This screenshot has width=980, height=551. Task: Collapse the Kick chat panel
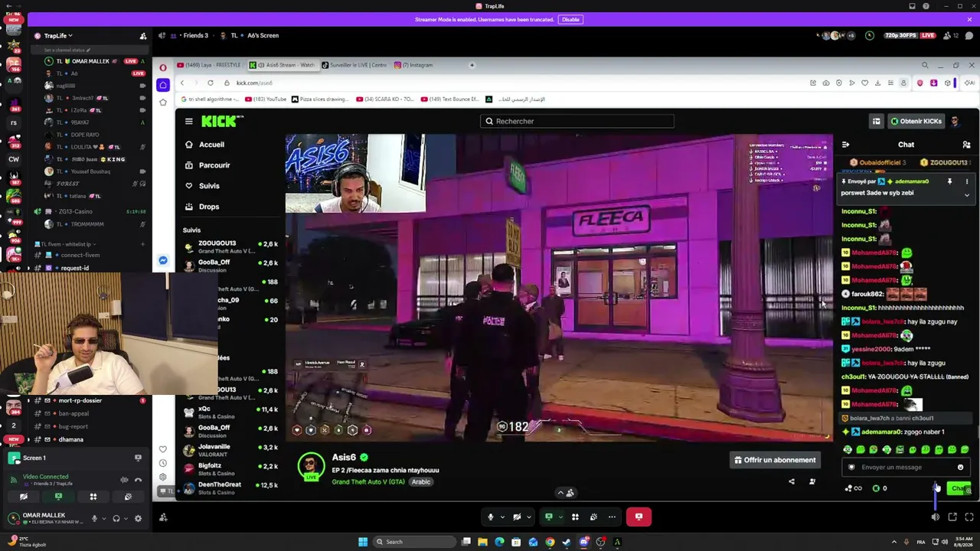[845, 145]
